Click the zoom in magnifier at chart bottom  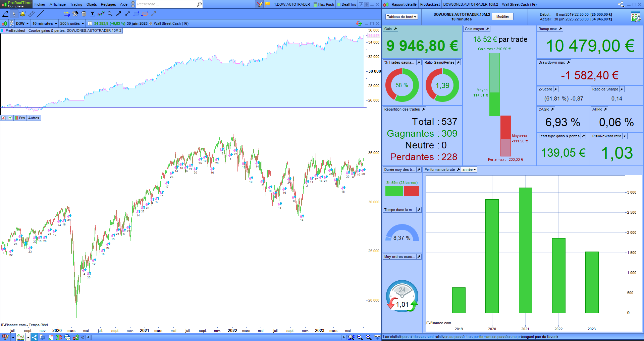tap(369, 337)
